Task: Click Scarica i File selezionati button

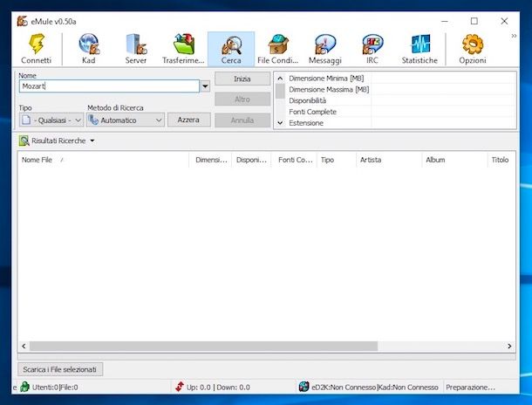Action: coord(60,369)
